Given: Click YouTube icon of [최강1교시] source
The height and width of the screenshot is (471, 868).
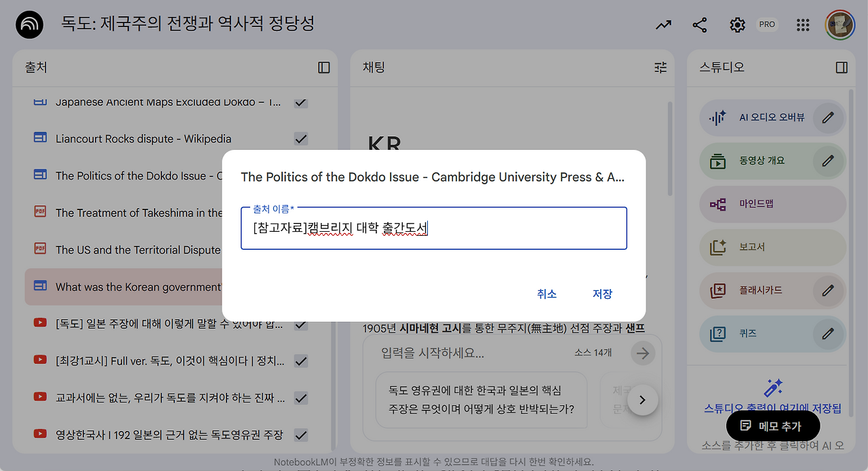Looking at the screenshot, I should tap(40, 359).
